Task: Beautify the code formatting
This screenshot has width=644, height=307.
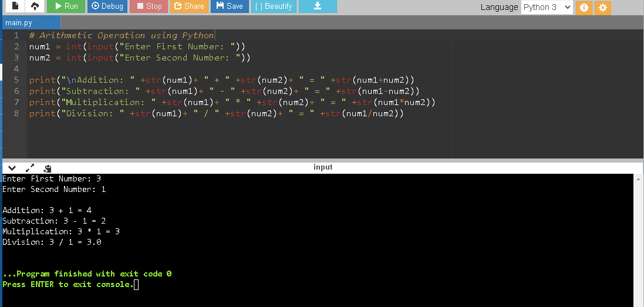Action: (x=274, y=6)
